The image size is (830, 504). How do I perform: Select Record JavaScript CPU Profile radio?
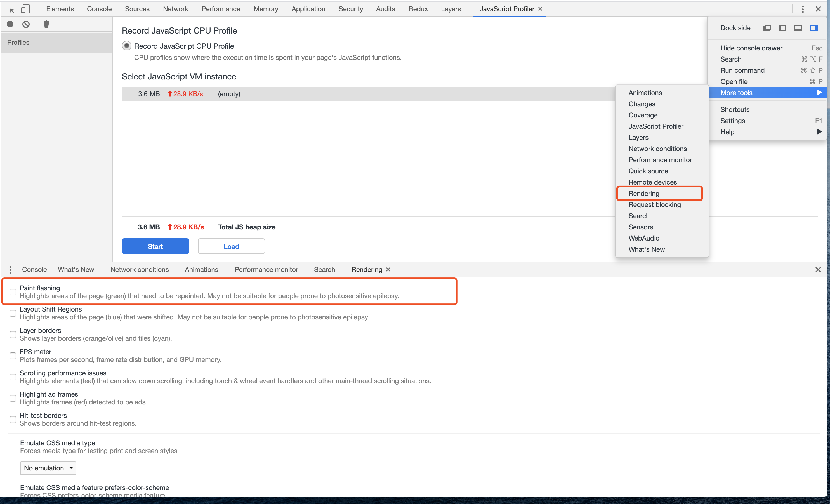click(x=127, y=46)
